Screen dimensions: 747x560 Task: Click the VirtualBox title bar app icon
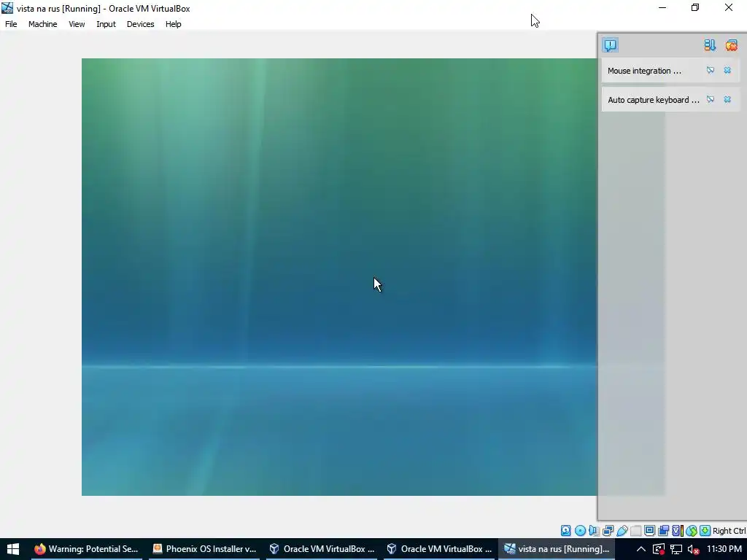pos(7,8)
